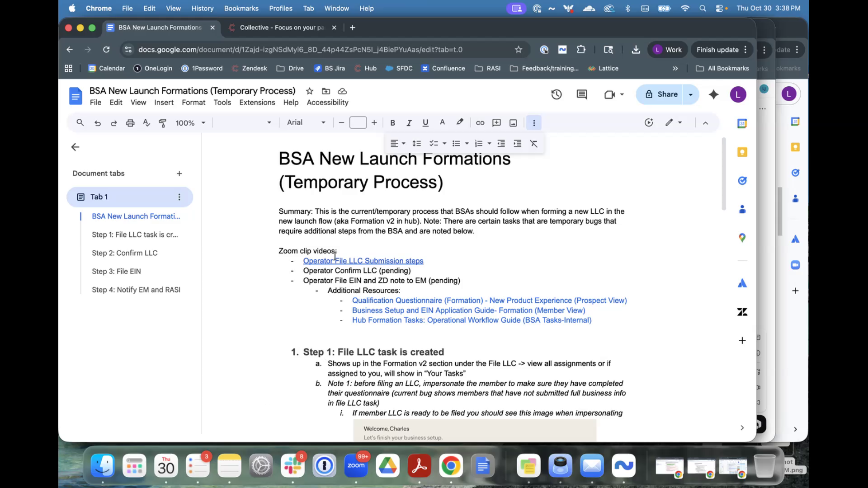The width and height of the screenshot is (868, 488).
Task: Open version history clock icon
Action: pyautogui.click(x=556, y=94)
